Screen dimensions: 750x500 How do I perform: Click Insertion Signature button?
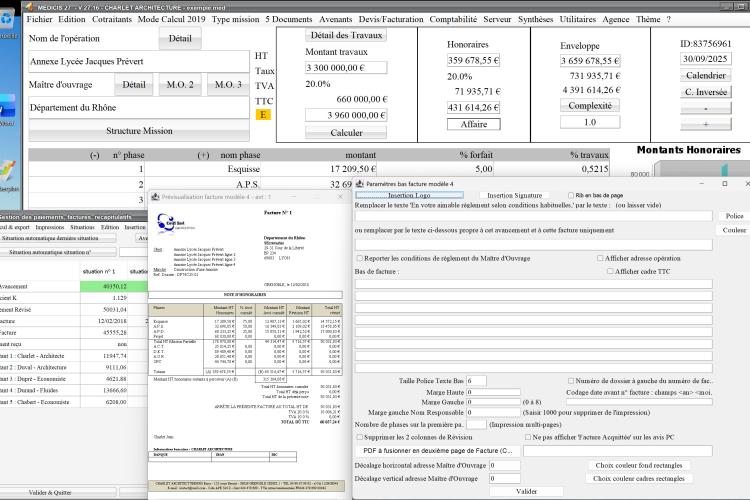[x=514, y=195]
